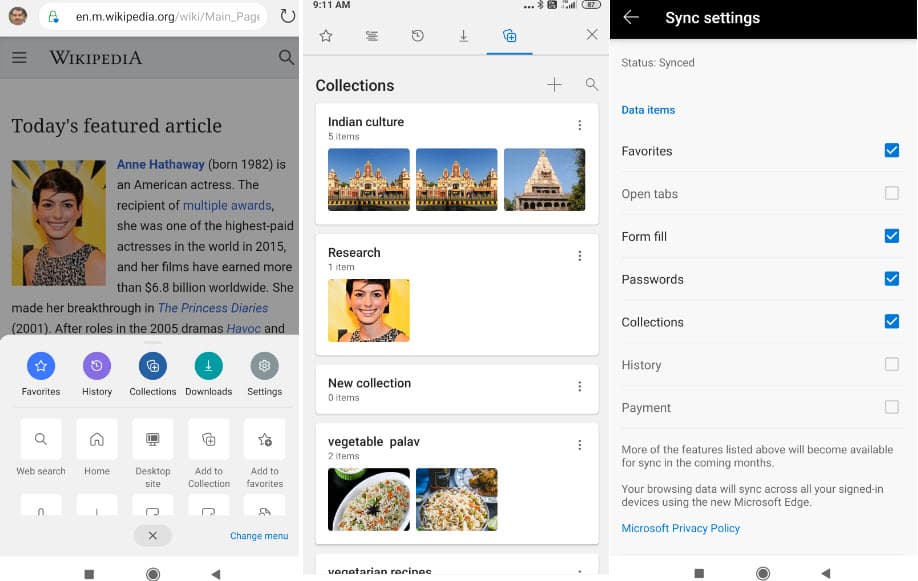Open the Favorites panel icon
The width and height of the screenshot is (918, 581).
[40, 365]
